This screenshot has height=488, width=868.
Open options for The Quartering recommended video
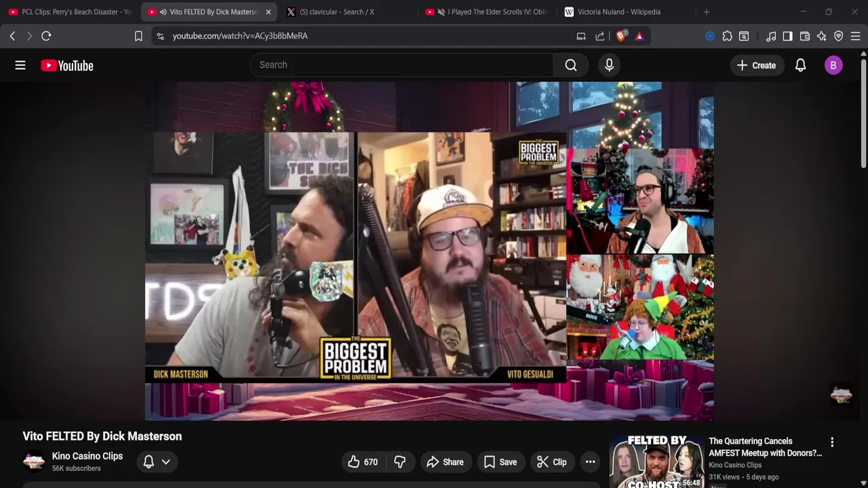(832, 442)
